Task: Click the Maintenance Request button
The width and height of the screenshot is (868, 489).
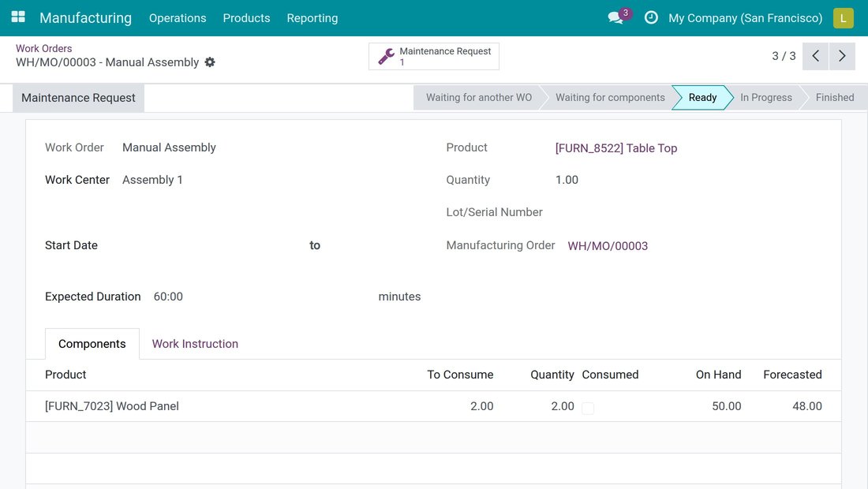Action: [x=79, y=98]
